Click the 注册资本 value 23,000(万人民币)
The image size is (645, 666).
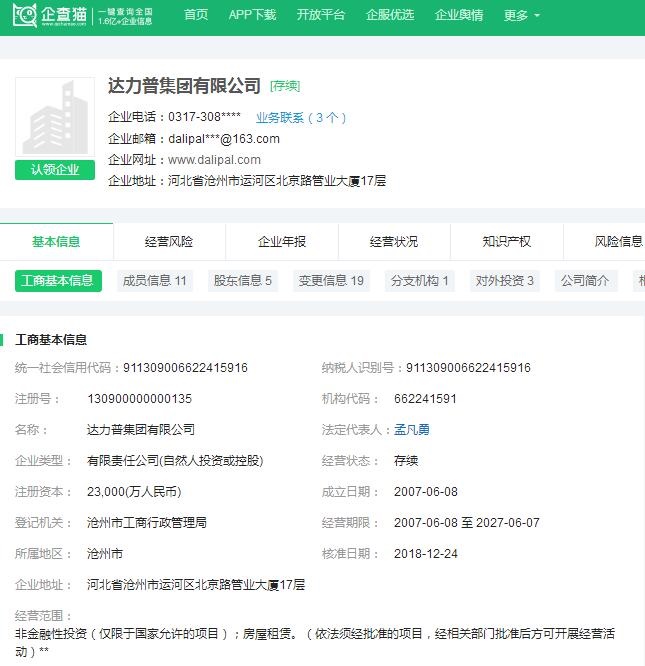tap(134, 492)
